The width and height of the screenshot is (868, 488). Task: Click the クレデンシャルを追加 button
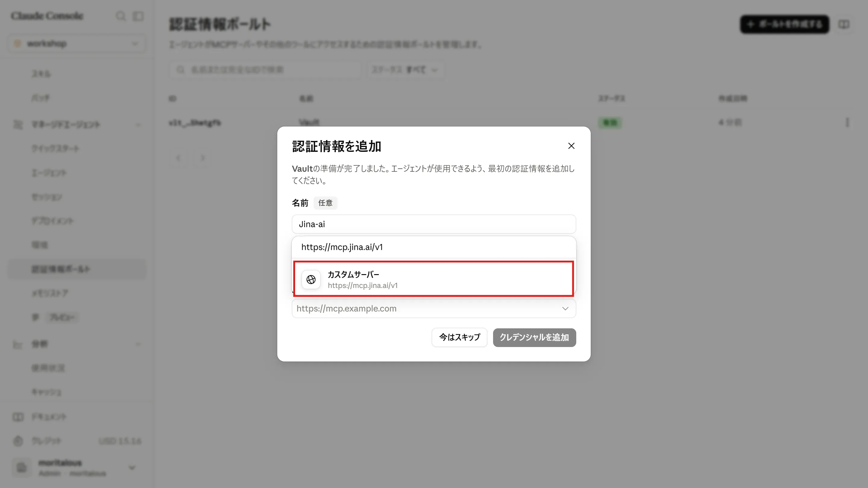(x=534, y=337)
